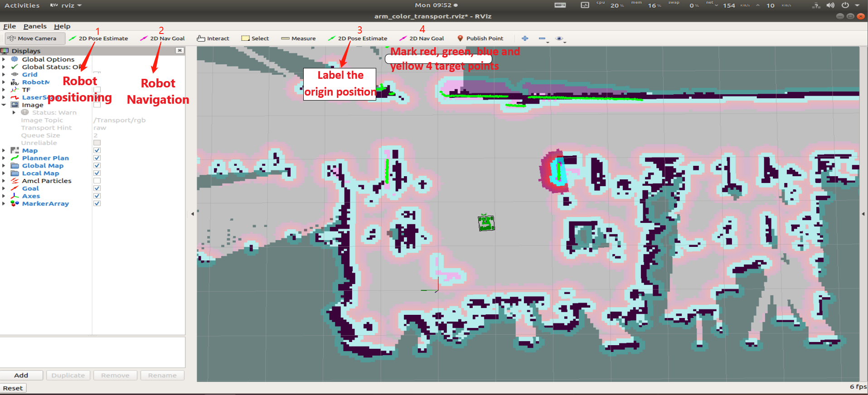The width and height of the screenshot is (868, 395).
Task: Click the arrow that hides the left panel
Action: [x=192, y=214]
